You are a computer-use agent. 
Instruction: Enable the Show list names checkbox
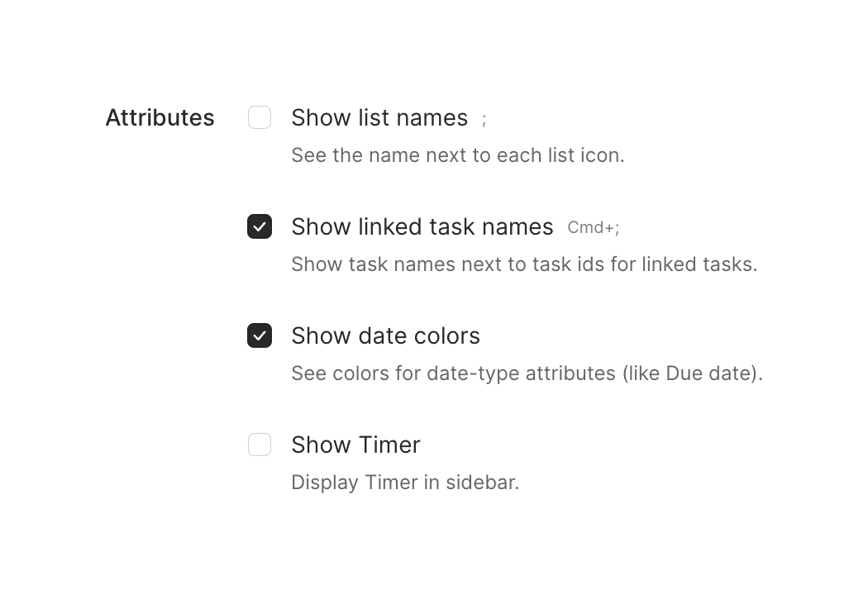(260, 117)
